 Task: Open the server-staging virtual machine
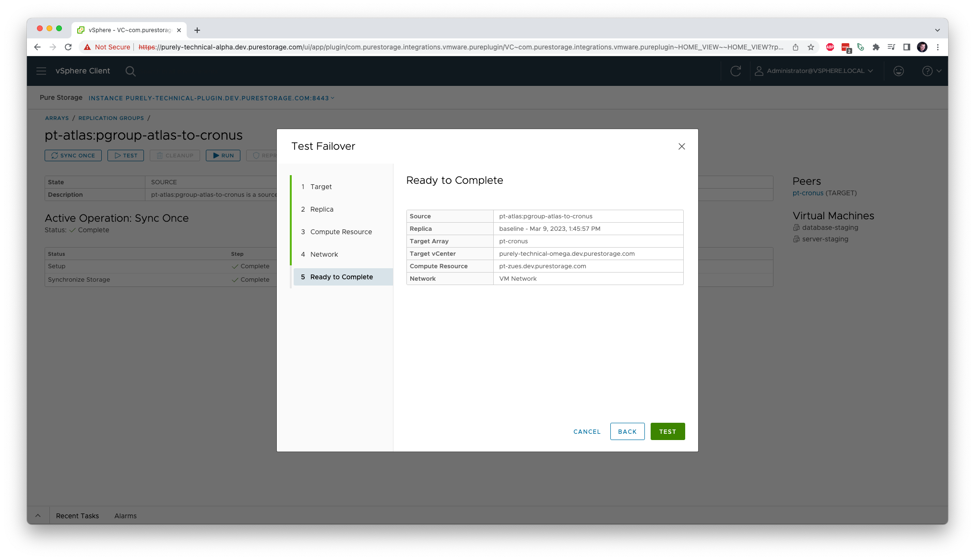[x=825, y=239]
